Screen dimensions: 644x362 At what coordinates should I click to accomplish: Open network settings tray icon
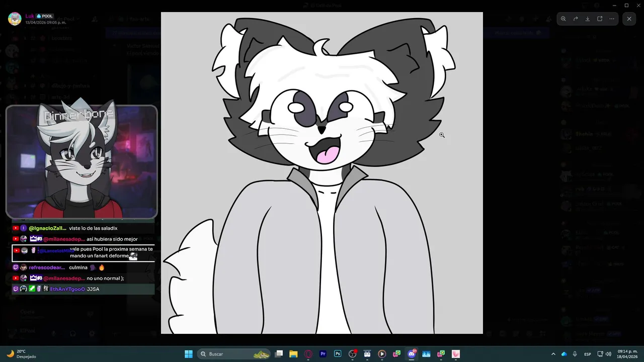(x=600, y=354)
